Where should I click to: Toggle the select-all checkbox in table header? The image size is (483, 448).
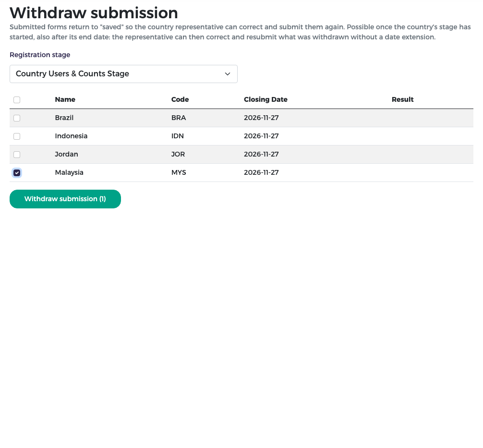17,100
